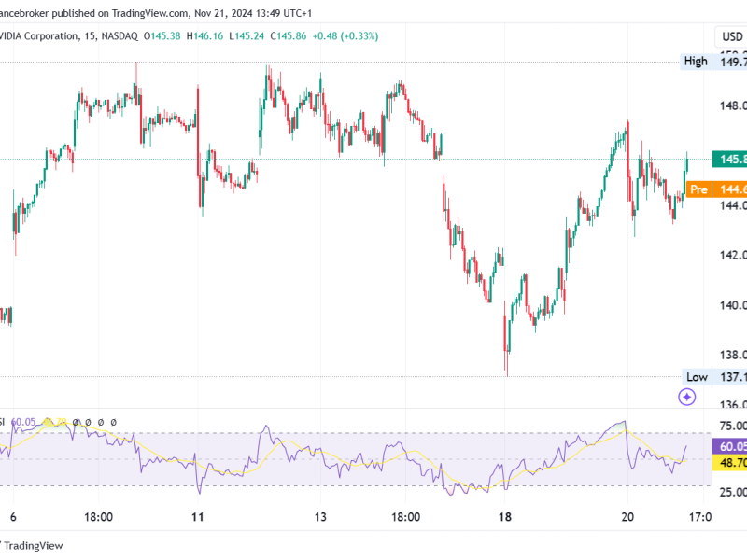Image resolution: width=747 pixels, height=560 pixels.
Task: Open the USD currency selector
Action: (731, 36)
